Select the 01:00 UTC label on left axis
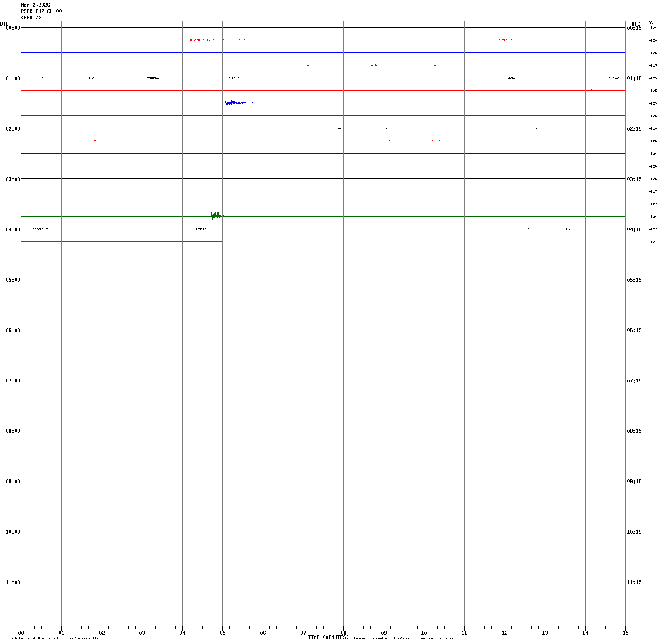This screenshot has height=644, width=659. point(13,79)
